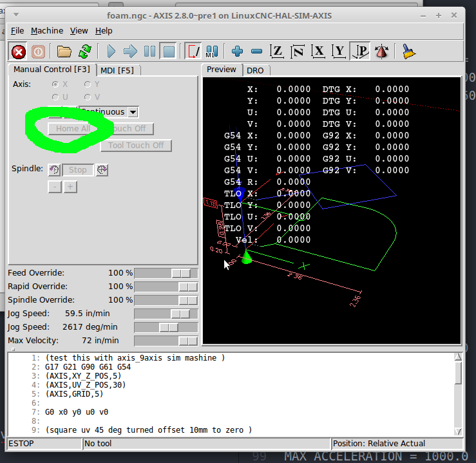476x463 pixels.
Task: Click the Touch Off button
Action: [x=128, y=129]
